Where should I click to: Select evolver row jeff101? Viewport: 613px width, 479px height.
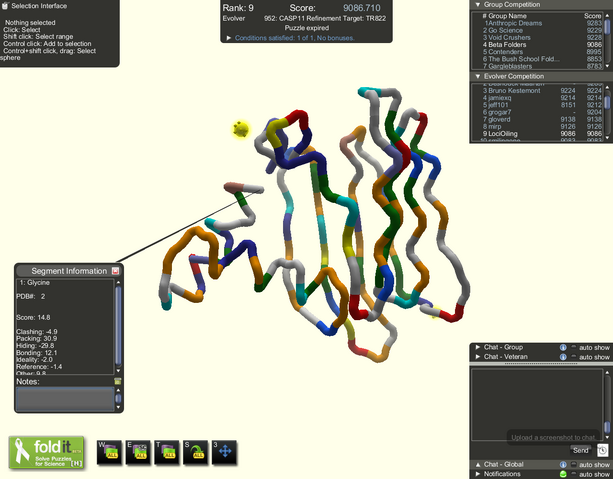pos(538,105)
